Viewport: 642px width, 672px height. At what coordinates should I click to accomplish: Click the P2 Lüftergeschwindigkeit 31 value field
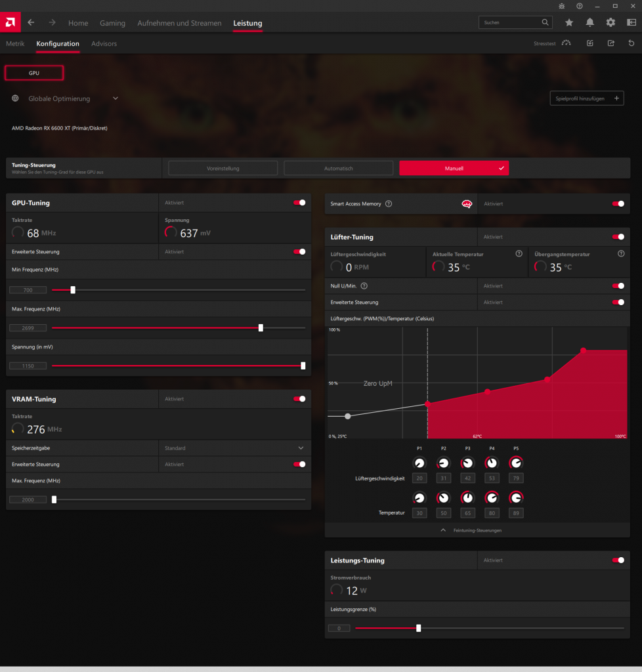443,478
